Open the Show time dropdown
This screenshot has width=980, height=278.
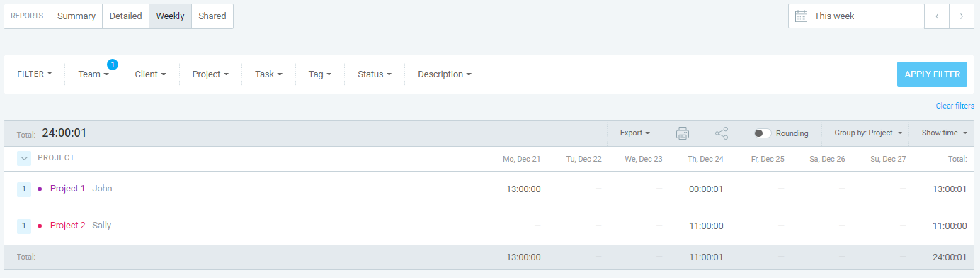pos(944,133)
